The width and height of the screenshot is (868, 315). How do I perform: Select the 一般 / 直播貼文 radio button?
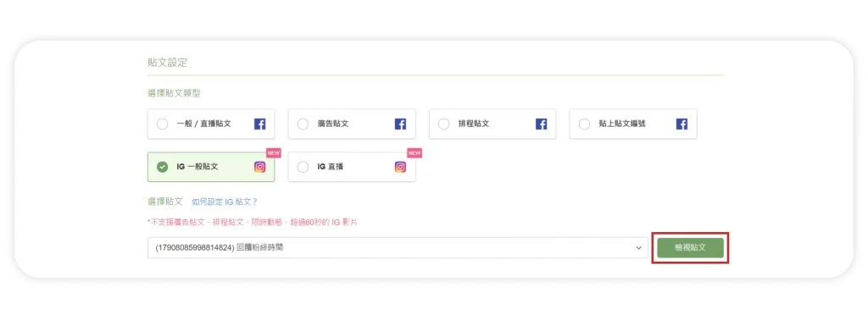click(162, 124)
